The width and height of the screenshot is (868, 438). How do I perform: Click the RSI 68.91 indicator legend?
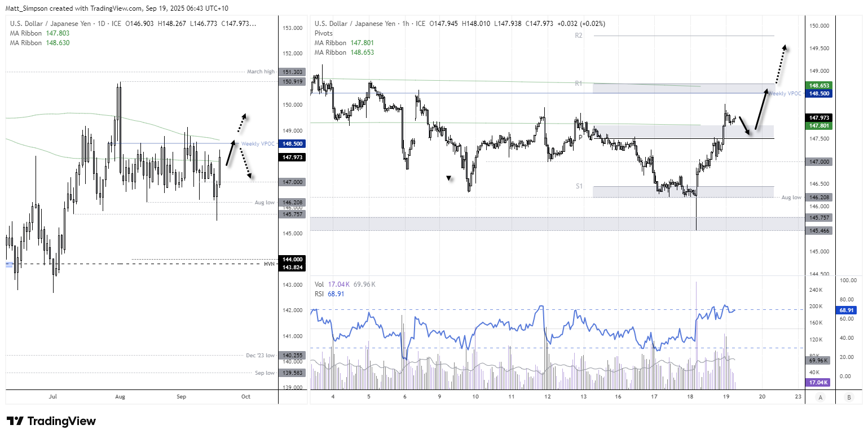click(327, 294)
